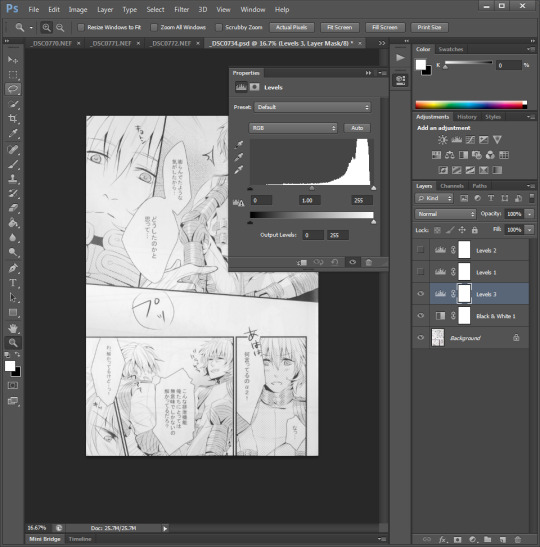Show the Levels 1 layer
540x547 pixels.
click(x=421, y=271)
